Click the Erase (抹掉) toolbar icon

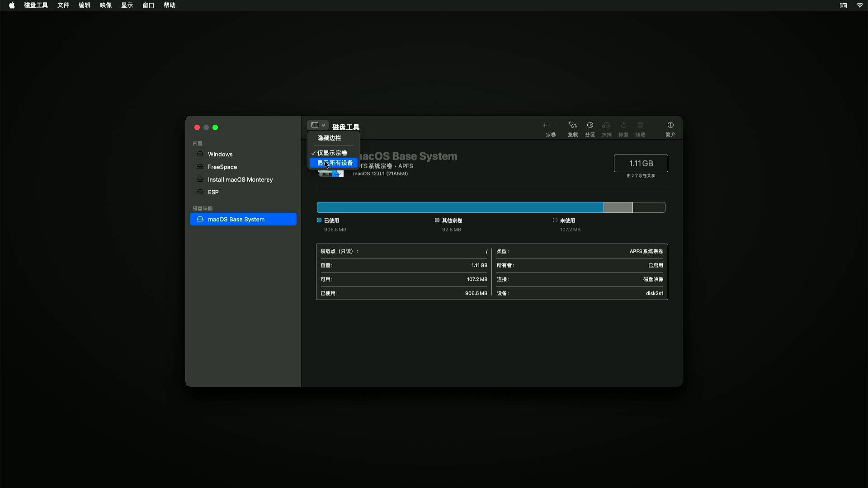pyautogui.click(x=606, y=125)
